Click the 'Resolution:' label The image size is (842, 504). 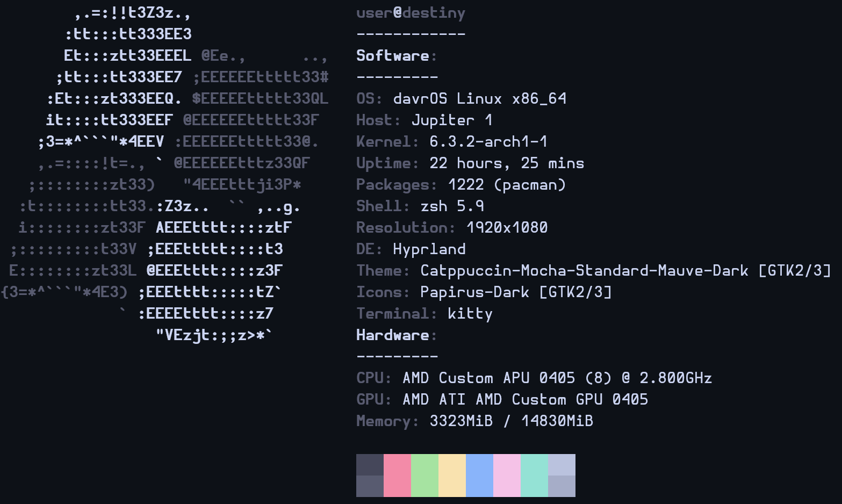point(406,228)
